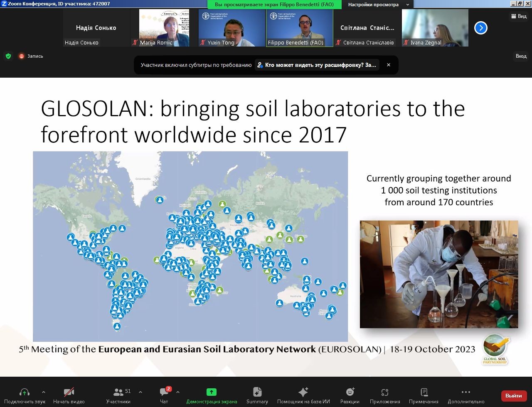Expand participants options caret
532x407 pixels.
(140, 392)
